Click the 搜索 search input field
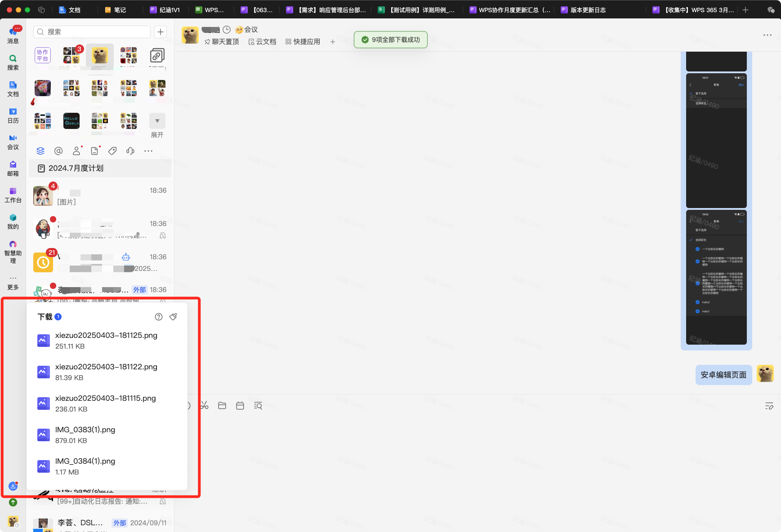This screenshot has height=532, width=781. click(92, 32)
